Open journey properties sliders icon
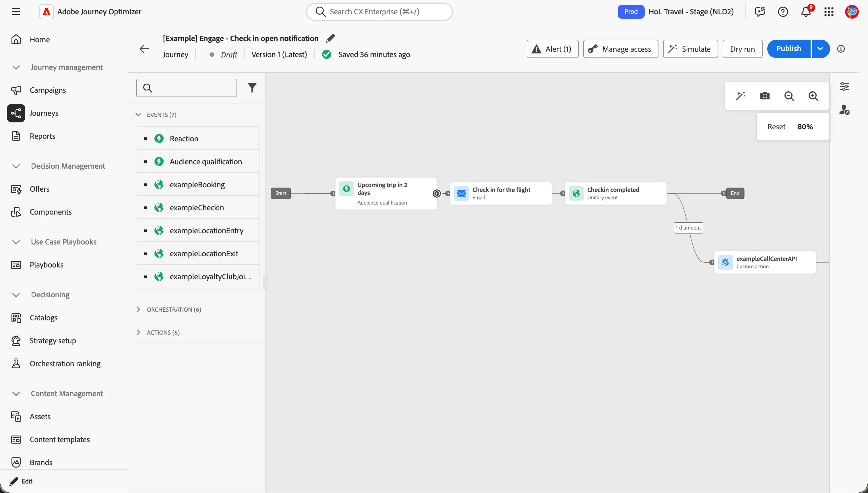This screenshot has height=493, width=868. [844, 86]
